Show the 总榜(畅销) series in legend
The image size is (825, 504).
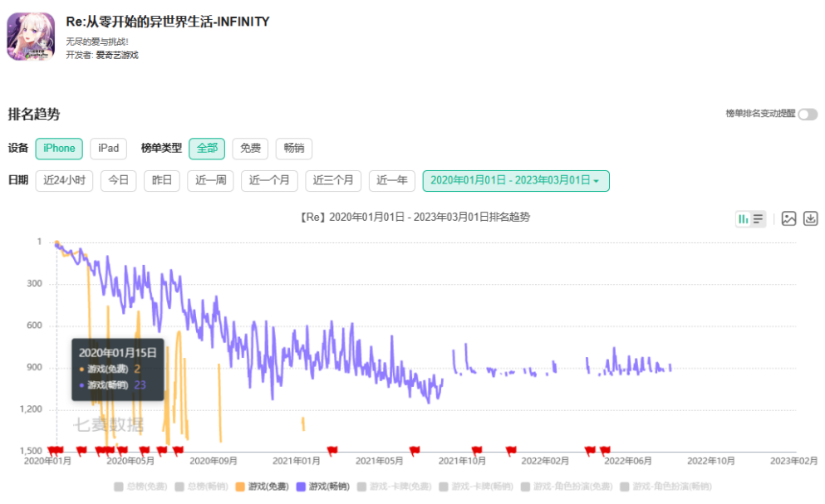coord(202,487)
